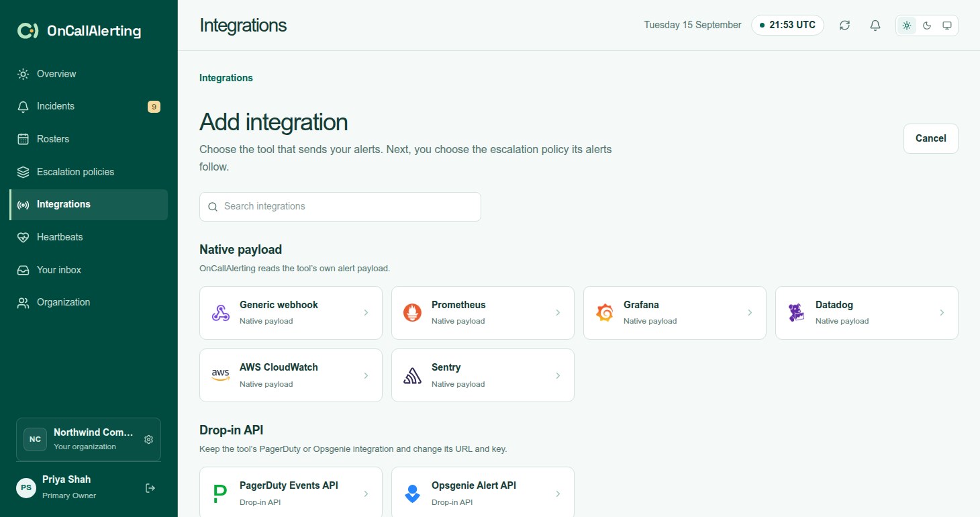Click the chevron on Sentry card
This screenshot has width=980, height=517.
558,375
